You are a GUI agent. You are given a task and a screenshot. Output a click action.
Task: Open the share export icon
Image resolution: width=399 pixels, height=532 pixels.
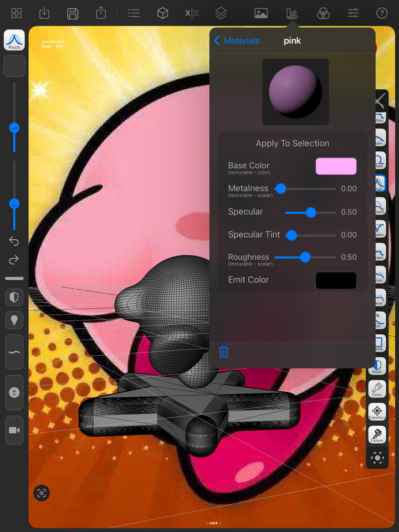click(x=101, y=13)
